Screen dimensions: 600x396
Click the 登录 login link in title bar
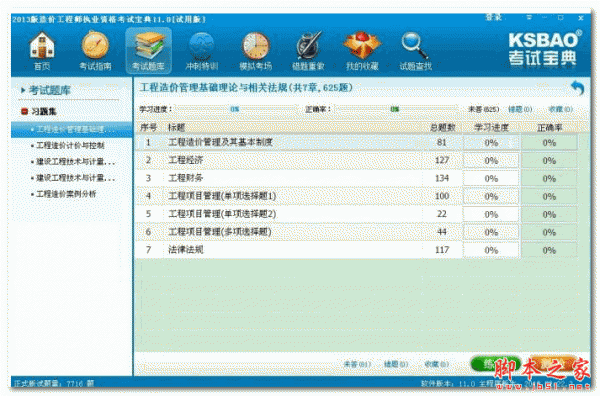click(x=493, y=17)
